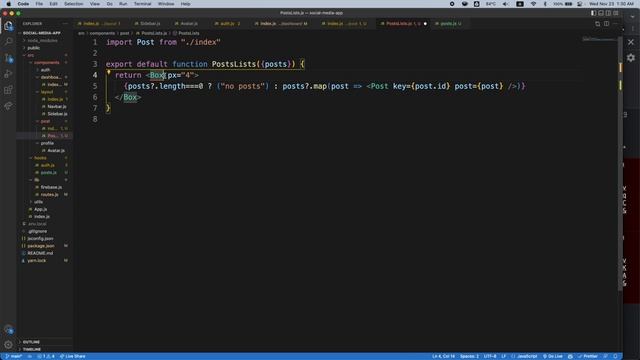Click the open changes icon in editor toolbar
Image resolution: width=640 pixels, height=360 pixels.
(x=598, y=24)
